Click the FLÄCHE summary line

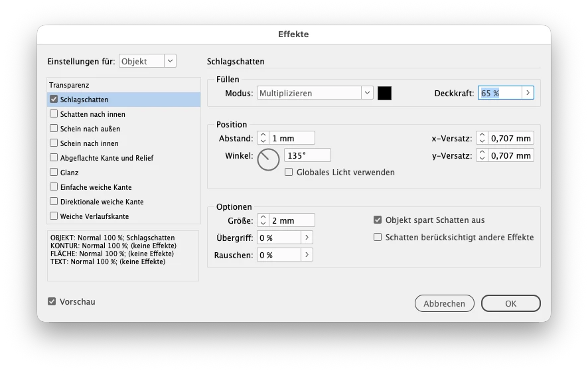coord(112,254)
